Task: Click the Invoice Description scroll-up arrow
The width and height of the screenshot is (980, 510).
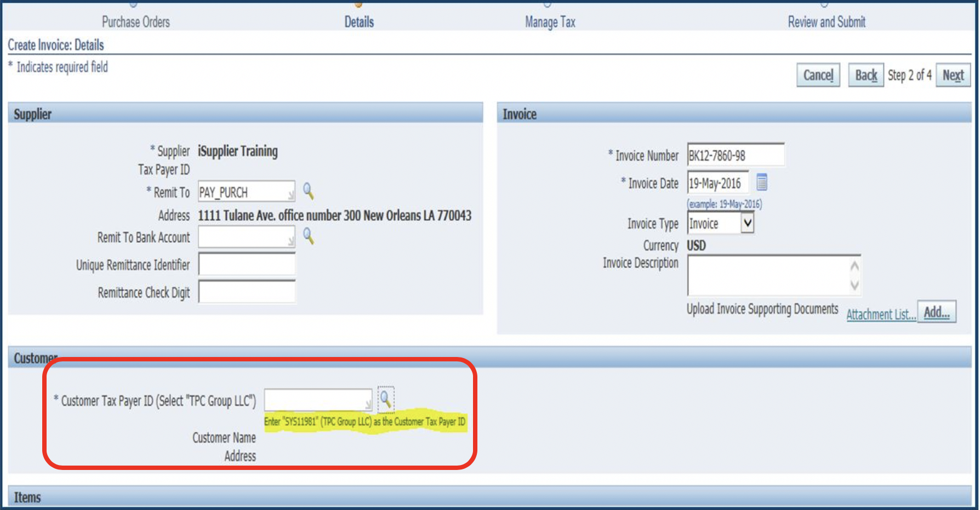Action: pos(854,266)
